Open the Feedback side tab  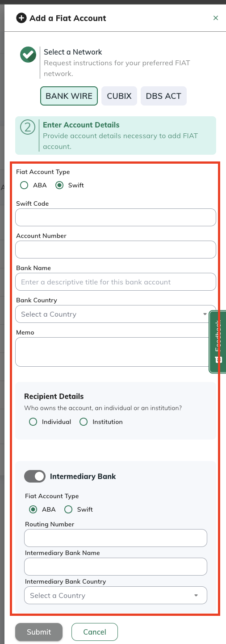pyautogui.click(x=218, y=342)
